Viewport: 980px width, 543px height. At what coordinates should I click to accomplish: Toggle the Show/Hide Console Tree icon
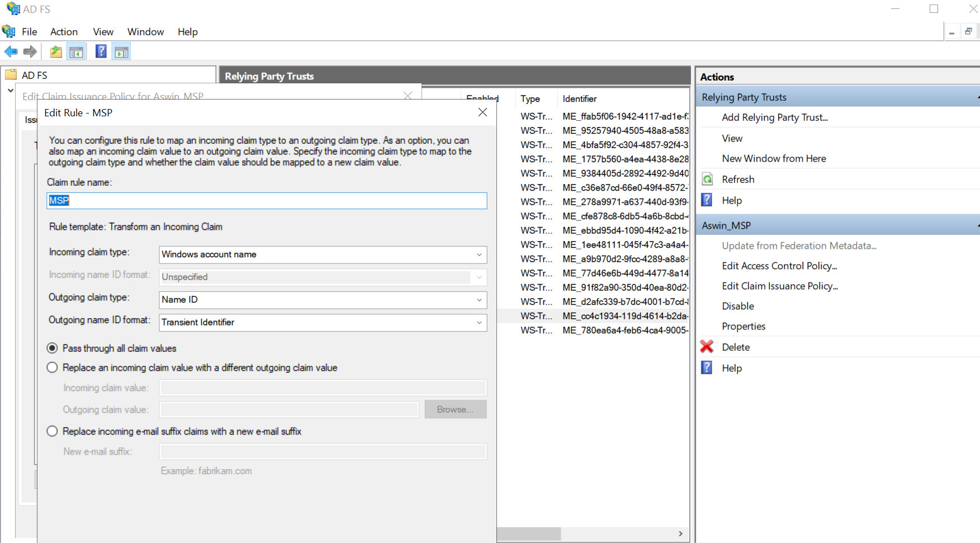click(x=76, y=52)
